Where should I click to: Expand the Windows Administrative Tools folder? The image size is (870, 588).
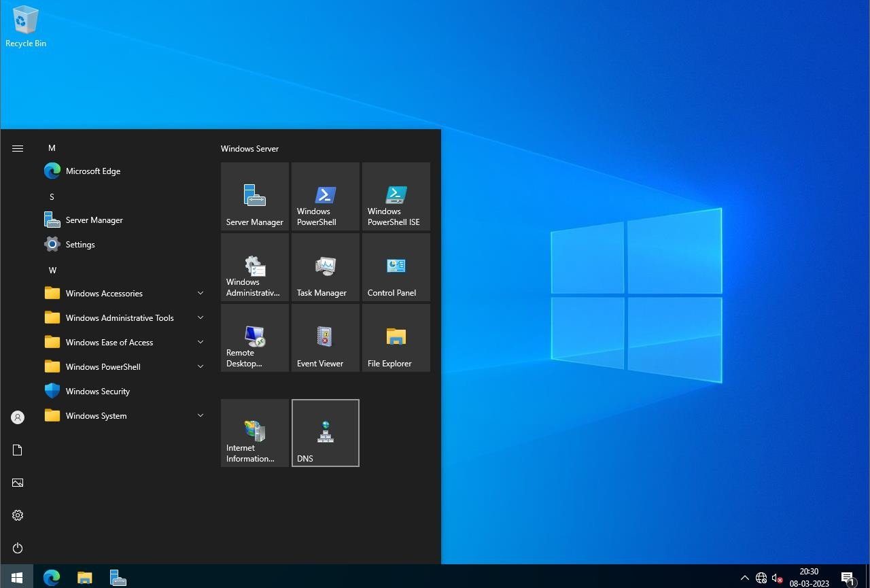124,318
